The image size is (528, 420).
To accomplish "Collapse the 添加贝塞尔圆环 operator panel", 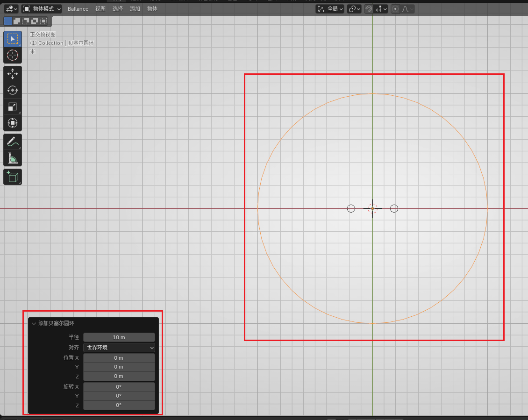I will [34, 323].
